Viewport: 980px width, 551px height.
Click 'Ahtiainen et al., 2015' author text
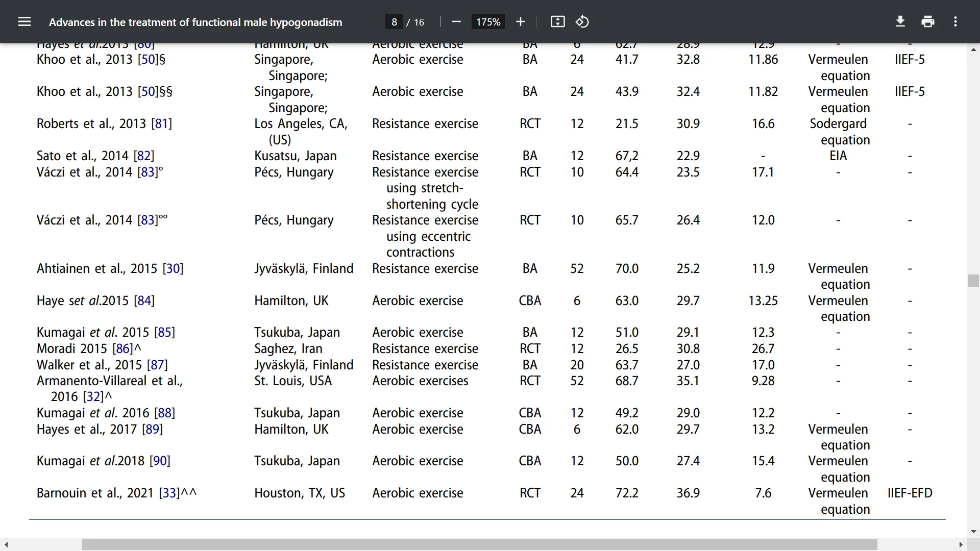tap(97, 269)
